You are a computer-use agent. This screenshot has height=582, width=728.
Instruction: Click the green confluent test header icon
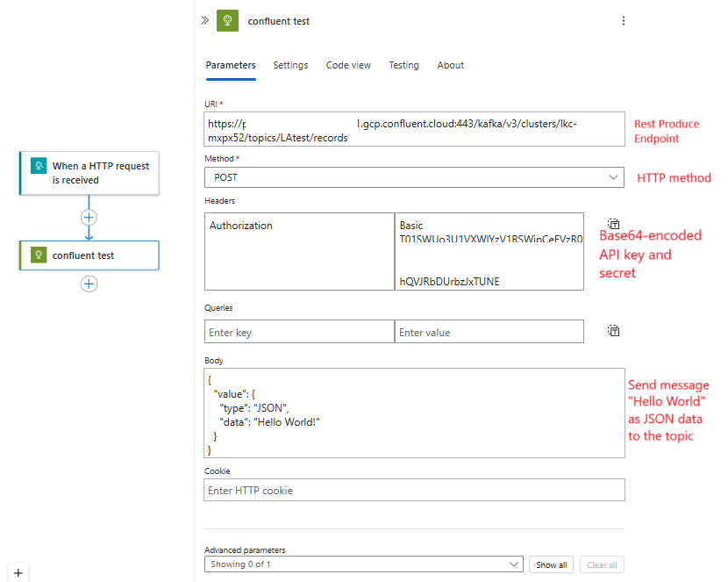tap(227, 20)
